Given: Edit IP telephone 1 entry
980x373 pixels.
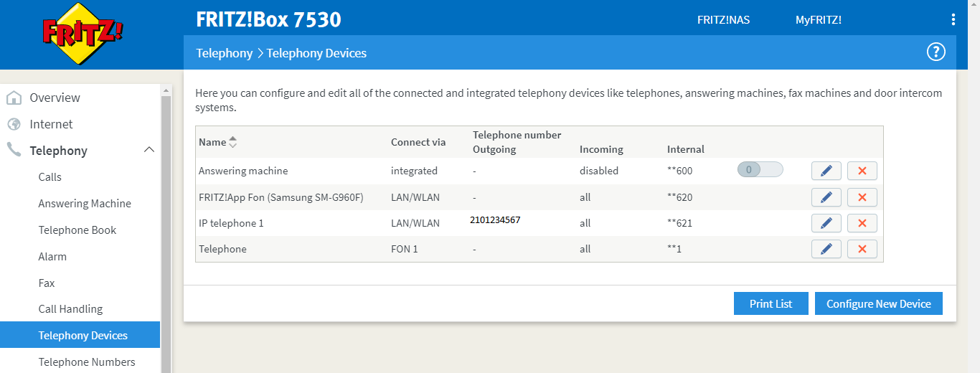Looking at the screenshot, I should pyautogui.click(x=826, y=223).
